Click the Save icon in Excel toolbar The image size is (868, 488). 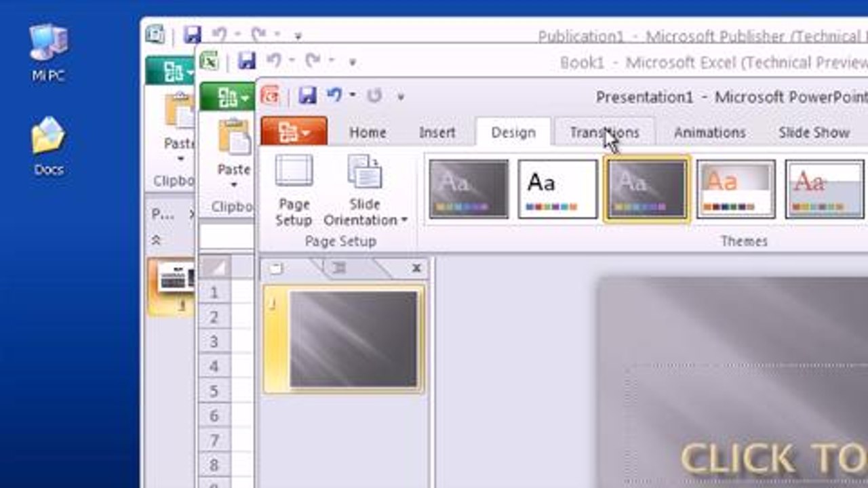tap(247, 61)
